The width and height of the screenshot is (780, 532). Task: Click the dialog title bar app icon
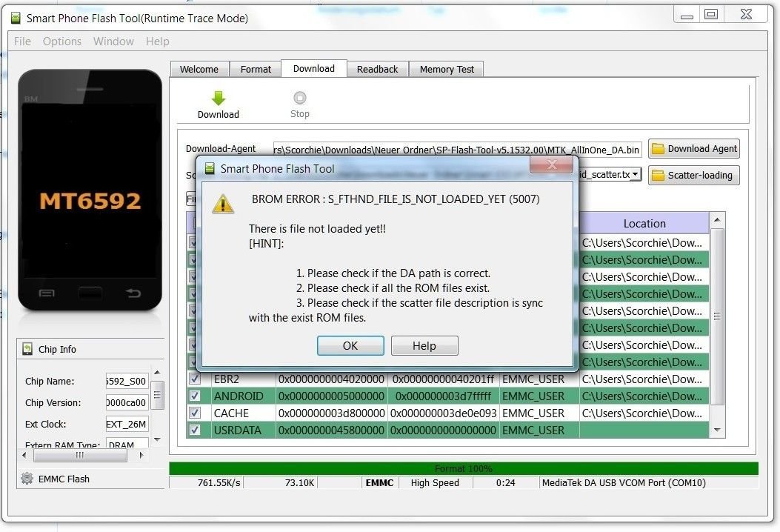pyautogui.click(x=210, y=169)
